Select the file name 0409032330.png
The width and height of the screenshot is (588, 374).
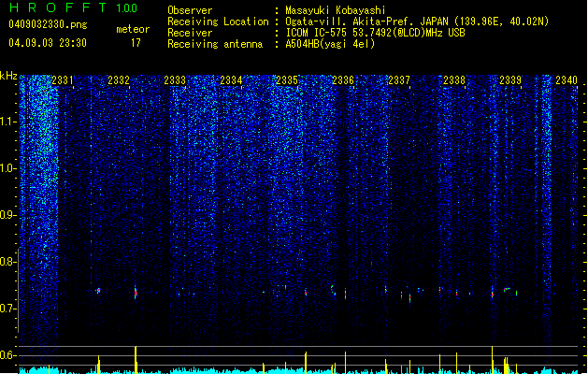click(48, 24)
